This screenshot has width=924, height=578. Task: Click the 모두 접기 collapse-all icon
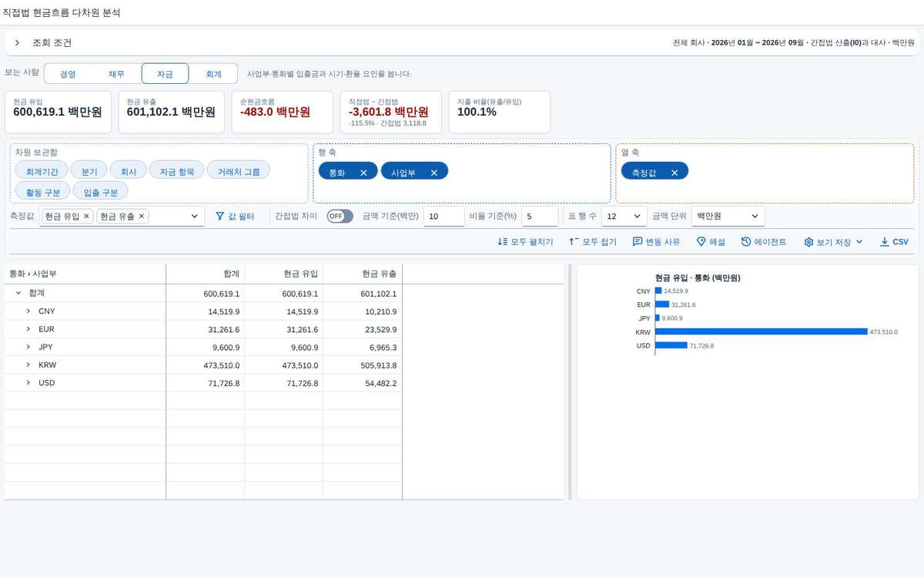click(574, 242)
